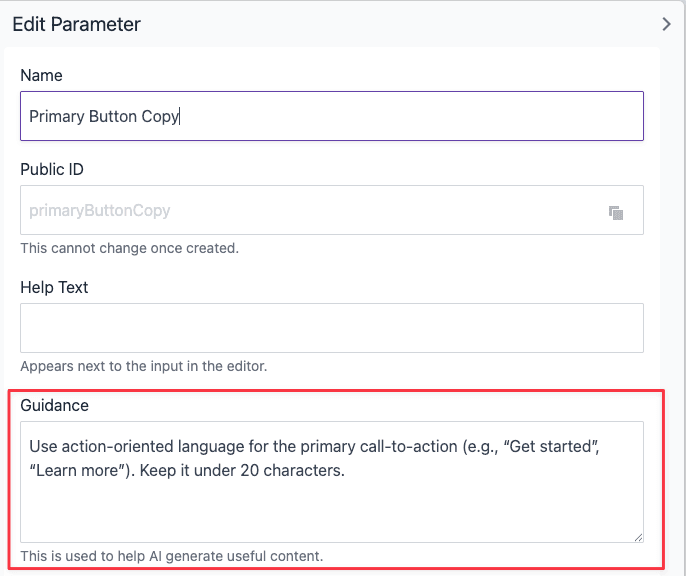Focus the Name input field

(400, 116)
